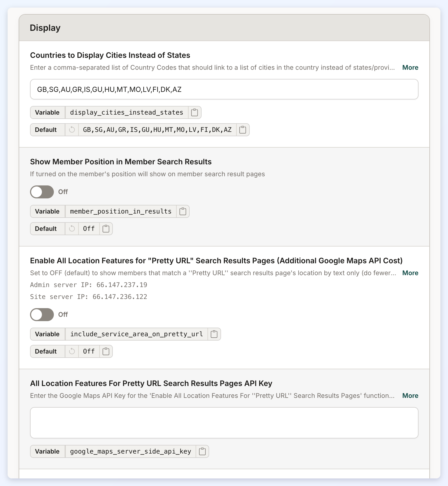Select the include_service_area_on_pretty_url variable text
Screen dimensions: 448x486
(x=137, y=334)
